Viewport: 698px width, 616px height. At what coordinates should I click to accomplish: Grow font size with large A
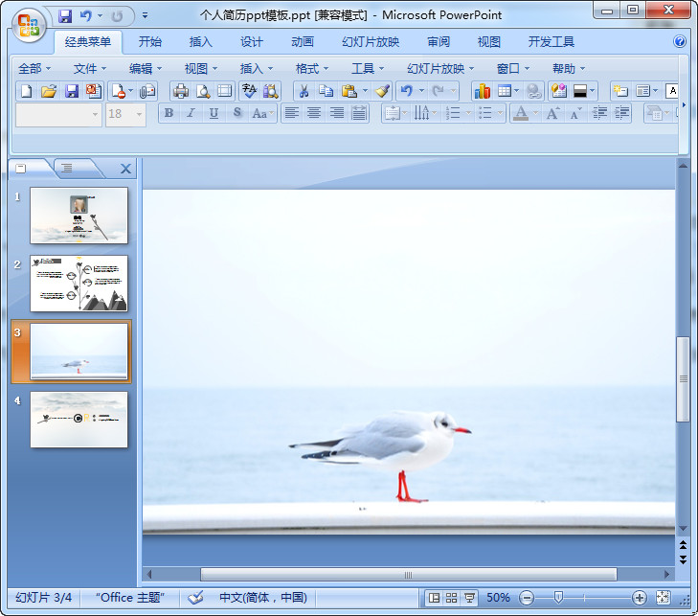552,113
